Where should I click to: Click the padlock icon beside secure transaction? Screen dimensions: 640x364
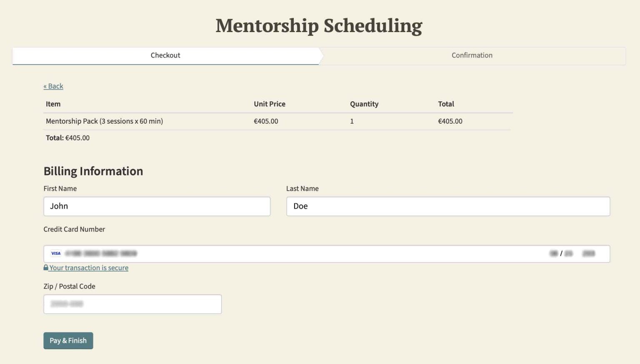click(46, 268)
